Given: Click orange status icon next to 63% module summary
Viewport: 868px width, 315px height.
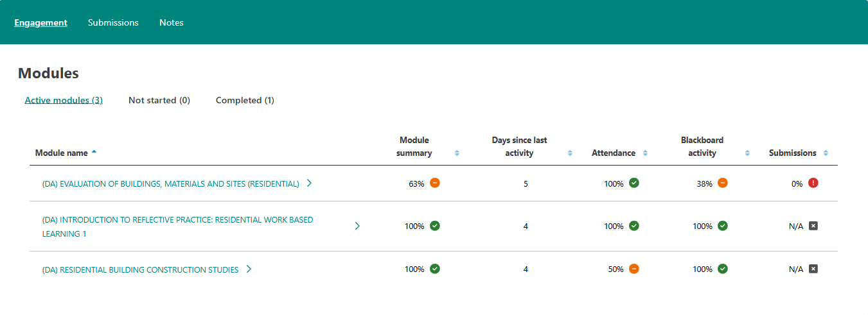Looking at the screenshot, I should pyautogui.click(x=435, y=183).
